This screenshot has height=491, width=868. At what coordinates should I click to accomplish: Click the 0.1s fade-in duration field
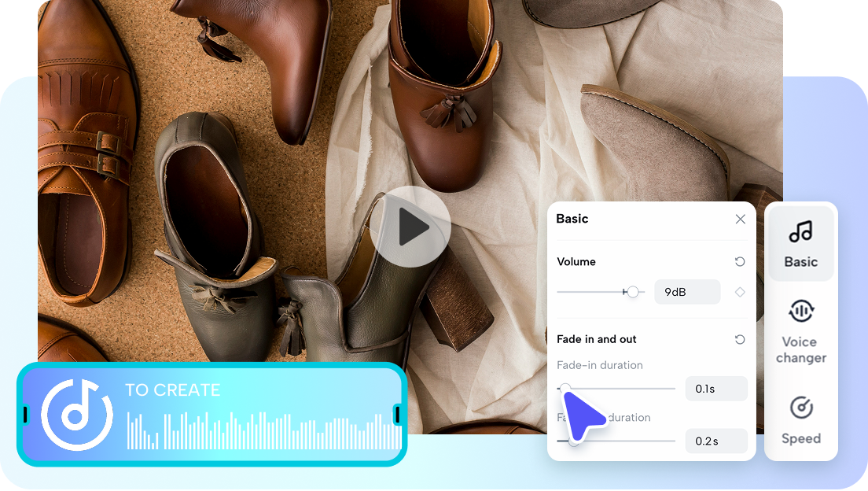(x=716, y=388)
